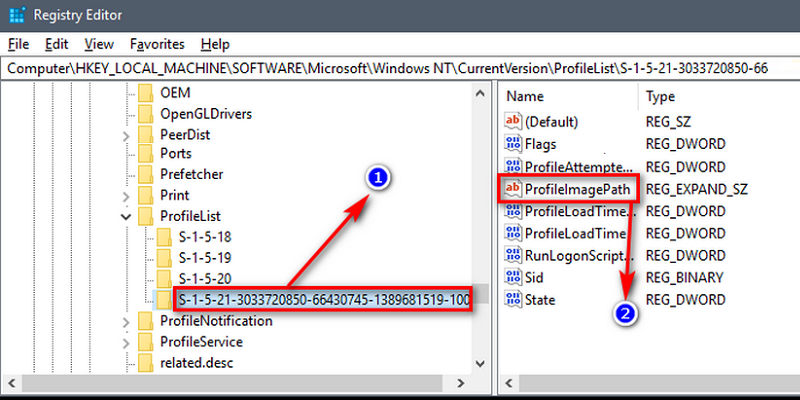
Task: Select the ProfileNotification folder icon
Action: [146, 321]
